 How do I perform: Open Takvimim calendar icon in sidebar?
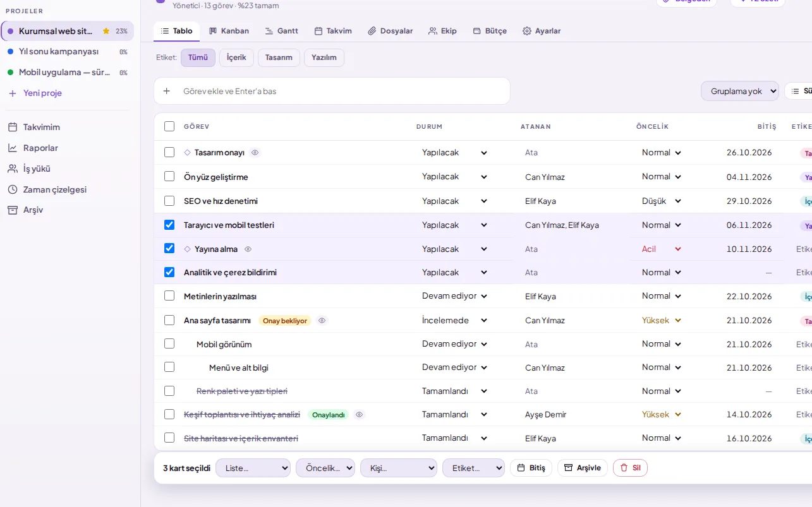(13, 127)
